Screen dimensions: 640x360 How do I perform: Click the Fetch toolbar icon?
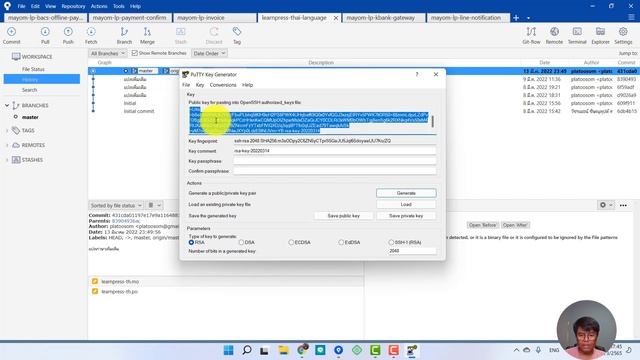point(91,35)
